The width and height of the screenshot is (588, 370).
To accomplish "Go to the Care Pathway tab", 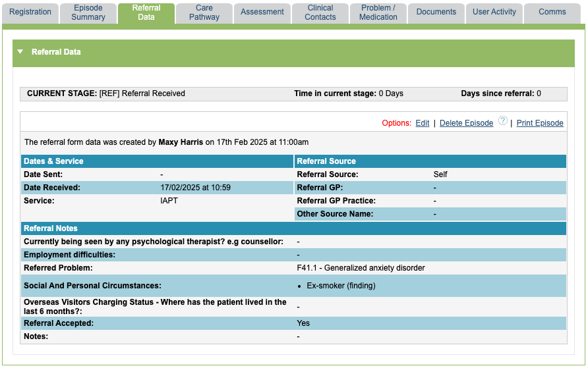I will click(x=204, y=13).
